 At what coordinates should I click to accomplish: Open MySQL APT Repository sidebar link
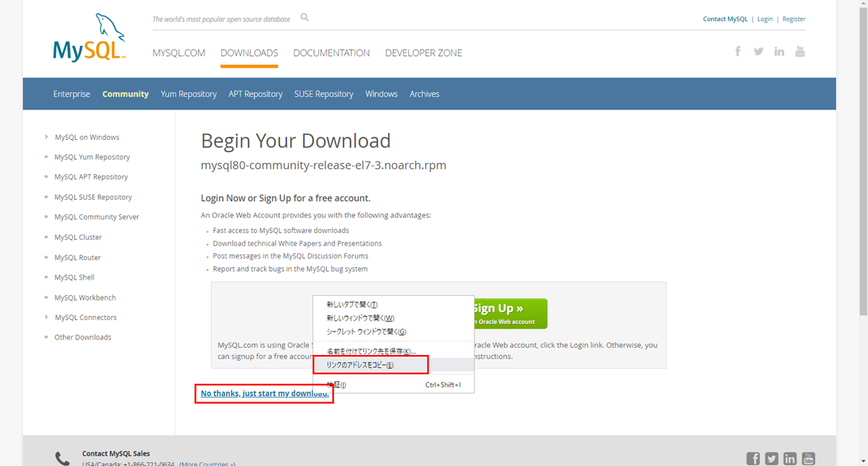[91, 177]
